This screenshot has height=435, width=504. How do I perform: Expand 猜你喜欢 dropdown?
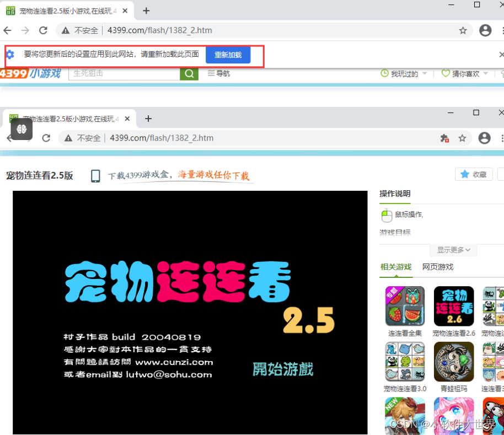(x=485, y=73)
